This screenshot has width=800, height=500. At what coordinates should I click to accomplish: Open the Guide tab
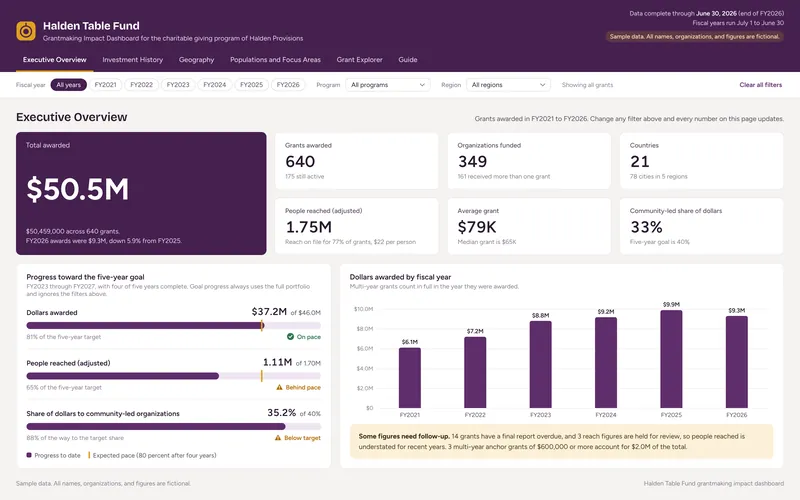pyautogui.click(x=408, y=60)
